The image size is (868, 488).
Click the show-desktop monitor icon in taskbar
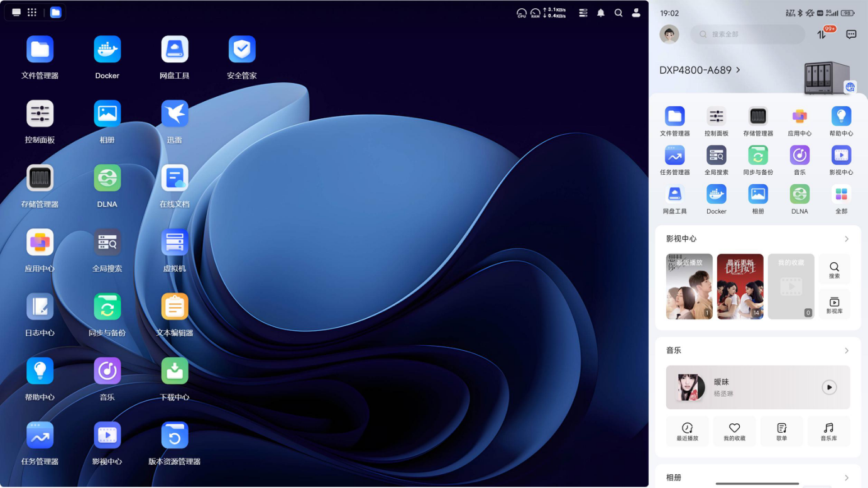(16, 13)
